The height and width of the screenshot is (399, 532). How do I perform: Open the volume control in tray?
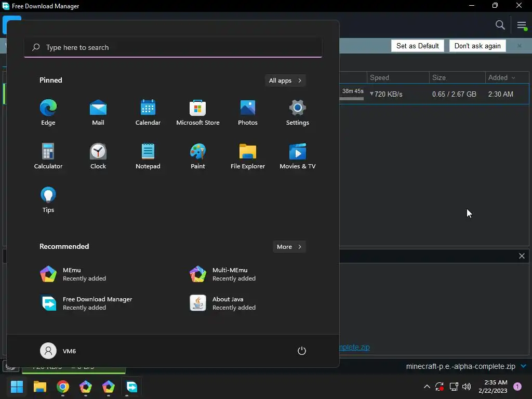click(467, 387)
